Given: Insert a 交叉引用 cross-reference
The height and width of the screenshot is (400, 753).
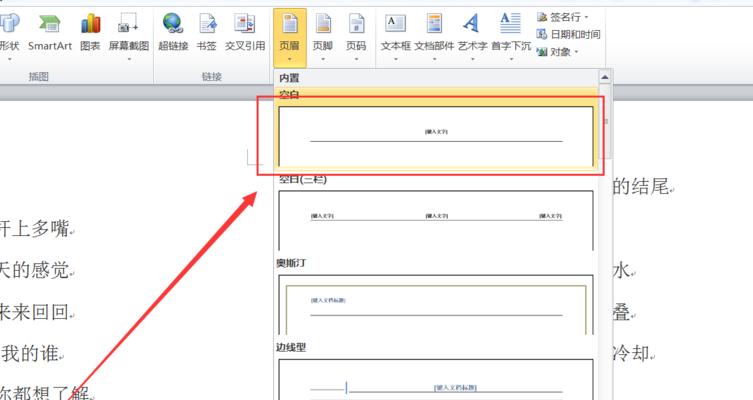Looking at the screenshot, I should 245,34.
